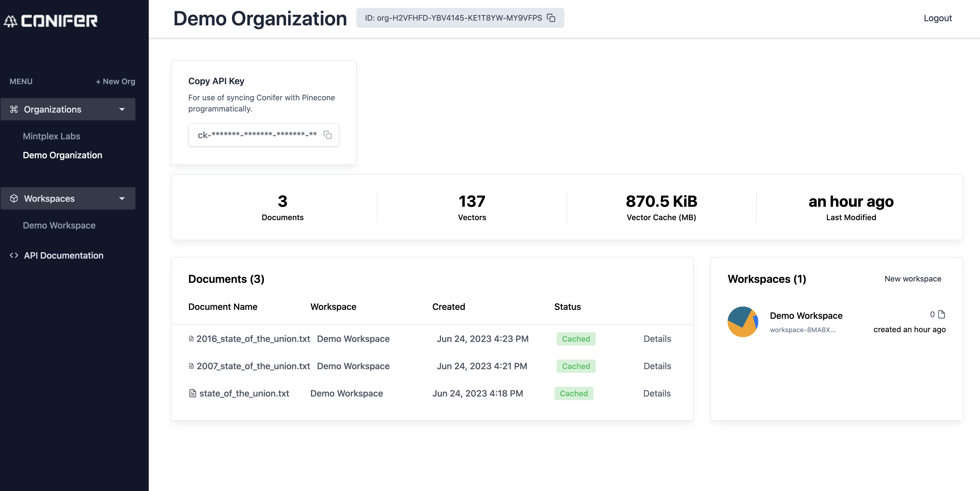Copy the organization ID using copy icon
Image resolution: width=980 pixels, height=491 pixels.
click(551, 18)
